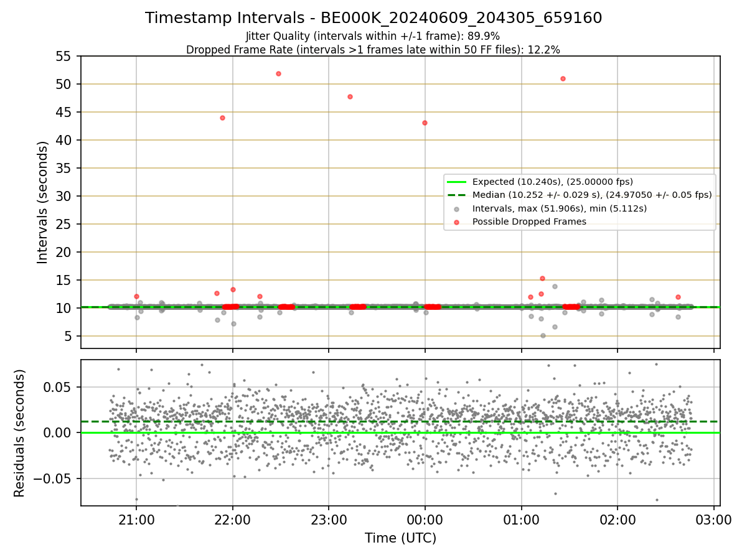
Task: Click the '03:00' time tick label
Action: pos(713,520)
